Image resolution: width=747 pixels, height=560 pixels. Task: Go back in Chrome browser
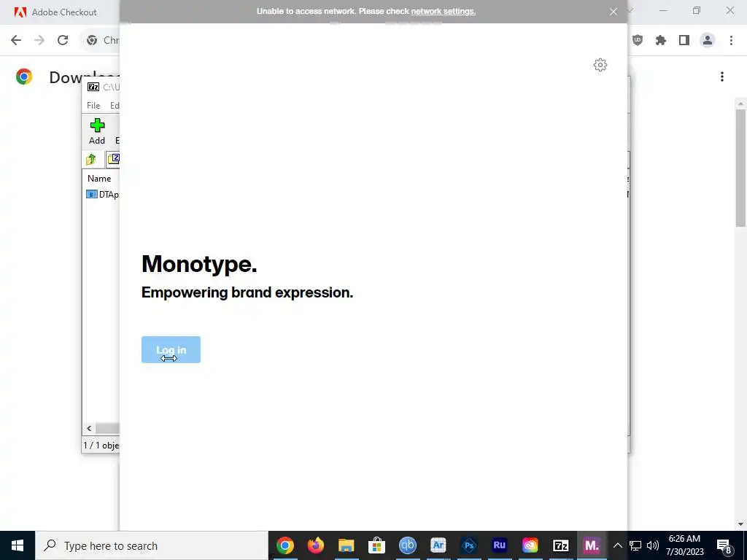[16, 40]
